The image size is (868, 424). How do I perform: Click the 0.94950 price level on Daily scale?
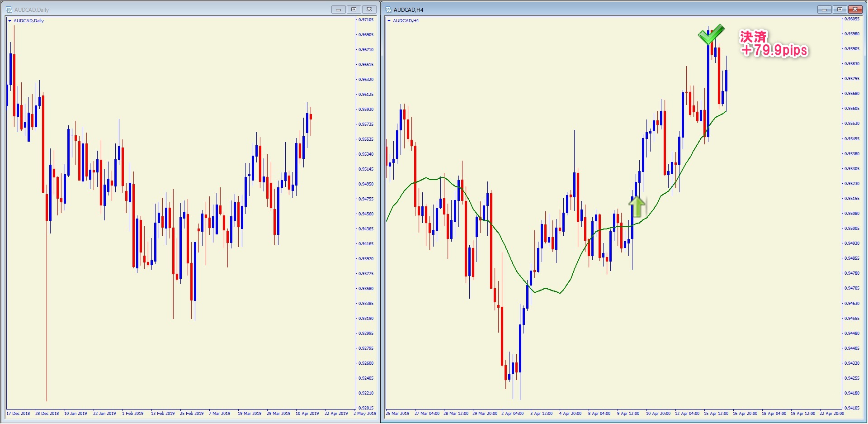click(x=366, y=184)
